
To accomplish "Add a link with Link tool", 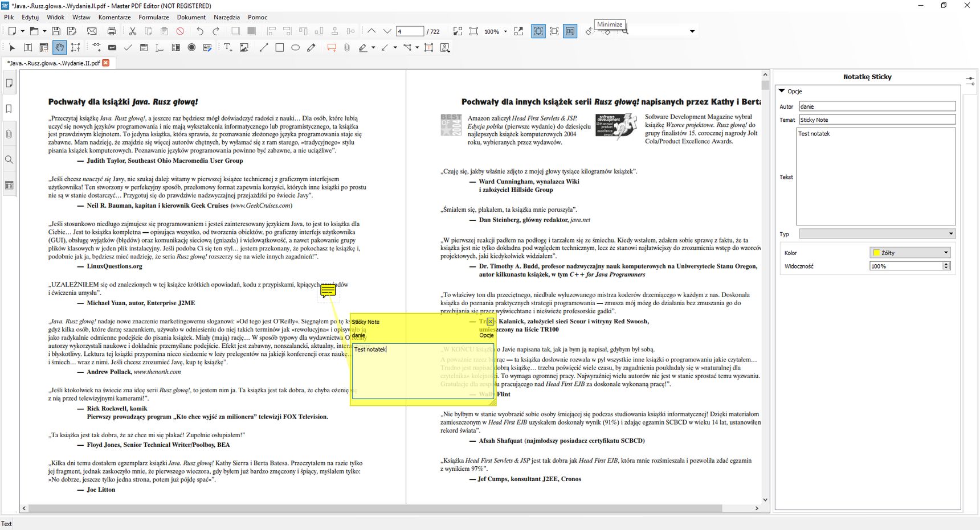I will [x=96, y=48].
